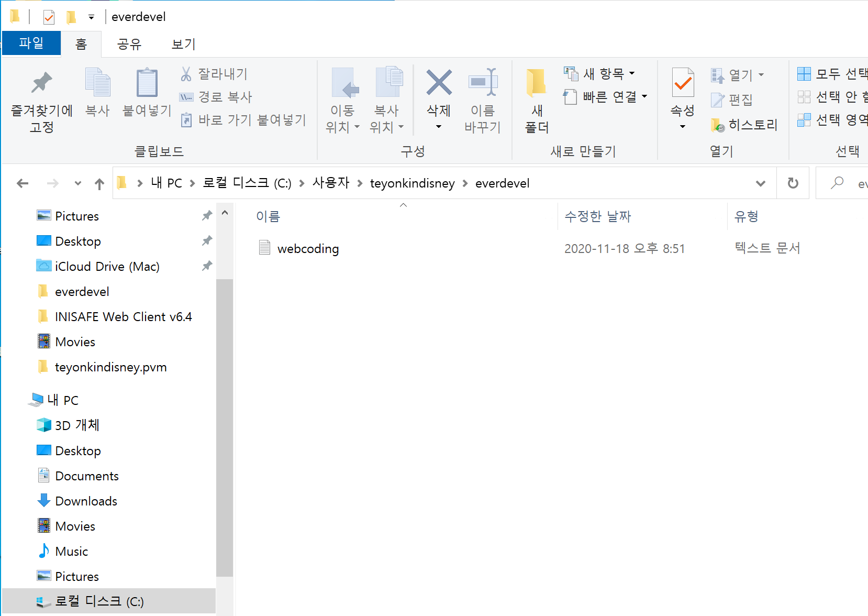868x616 pixels.
Task: Click 로컬 디스크 (C:) breadcrumb
Action: click(x=247, y=183)
